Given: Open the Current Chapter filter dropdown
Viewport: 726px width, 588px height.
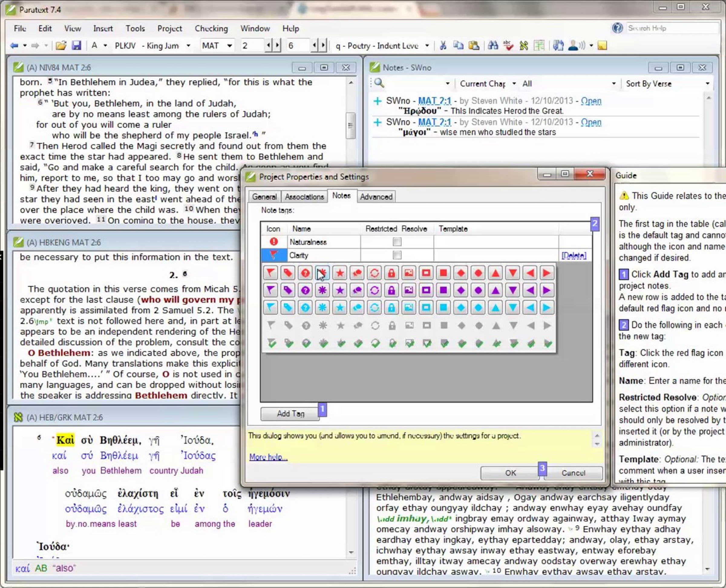Looking at the screenshot, I should click(x=514, y=84).
